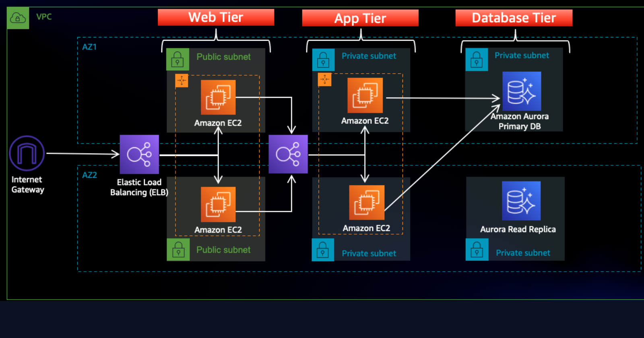Viewport: 644px width, 338px height.
Task: Select the internal load balancer icon between web and app tiers
Action: pos(288,154)
